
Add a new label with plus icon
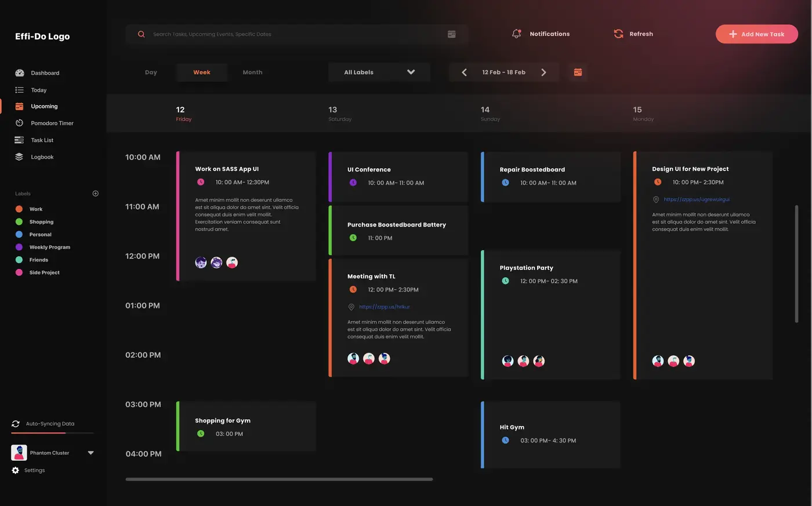click(x=96, y=194)
